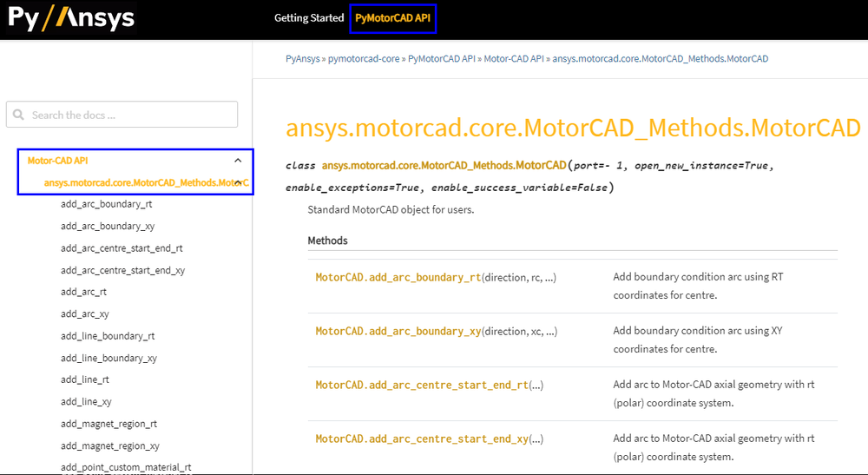Open add_point_custom_material_rt in sidebar

[x=126, y=467]
